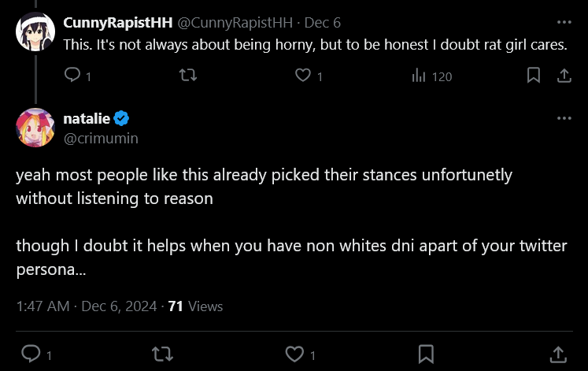View analytics showing 120 views
The image size is (588, 371).
431,76
